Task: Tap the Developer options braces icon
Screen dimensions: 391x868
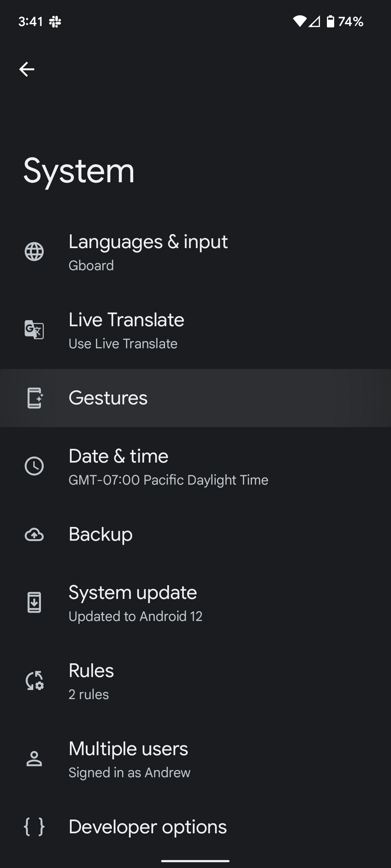Action: (34, 827)
